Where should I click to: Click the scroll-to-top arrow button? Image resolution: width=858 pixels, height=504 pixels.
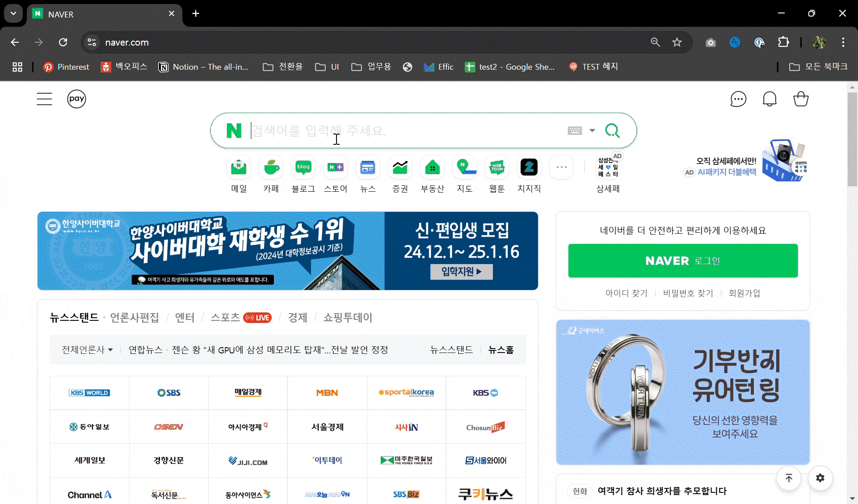pyautogui.click(x=789, y=478)
